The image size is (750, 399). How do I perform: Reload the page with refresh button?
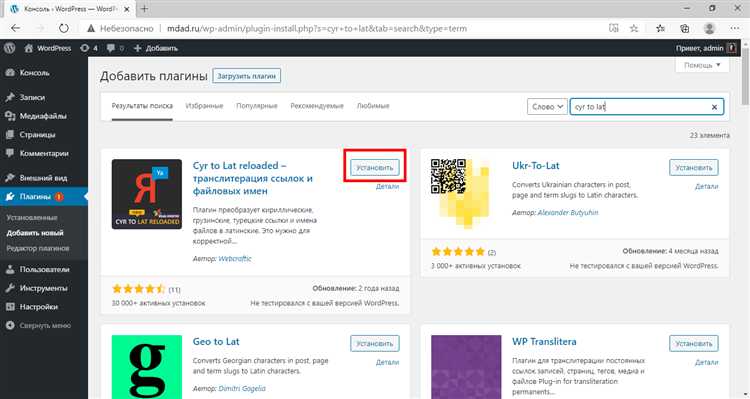coord(64,28)
